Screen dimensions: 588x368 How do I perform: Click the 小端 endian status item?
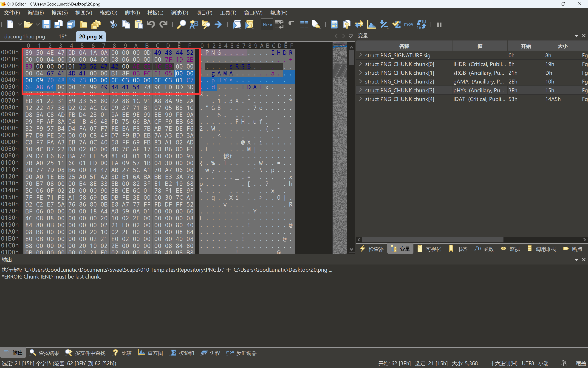543,363
